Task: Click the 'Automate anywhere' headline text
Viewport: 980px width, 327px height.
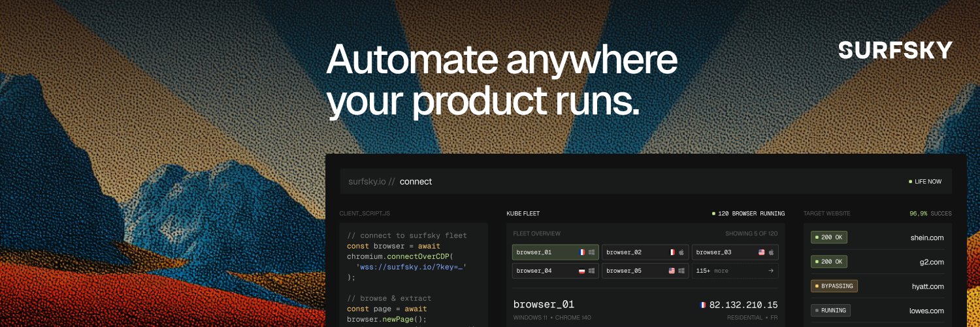Action: [x=502, y=60]
